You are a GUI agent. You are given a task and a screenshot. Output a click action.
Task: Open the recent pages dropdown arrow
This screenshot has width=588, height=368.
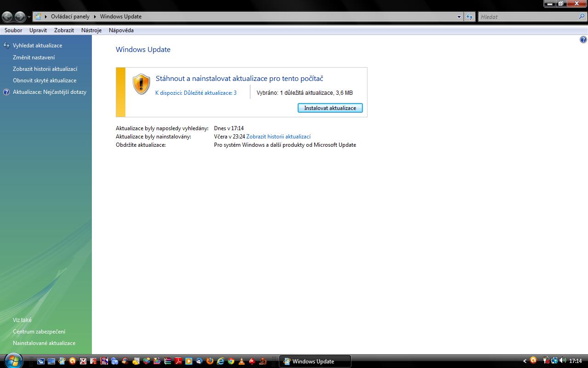tap(29, 17)
